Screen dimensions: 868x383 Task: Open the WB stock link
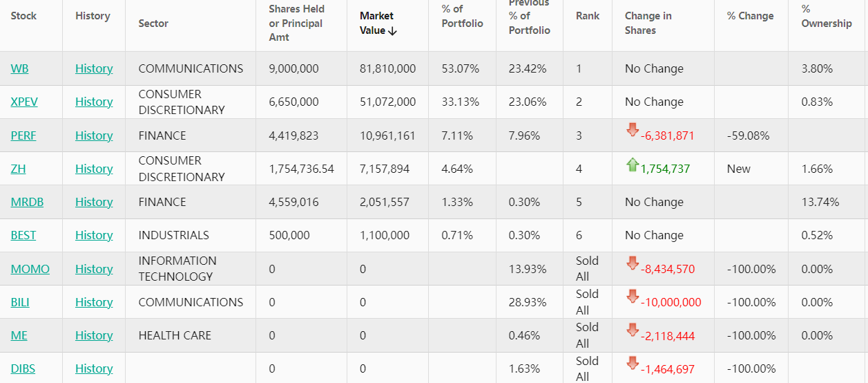coord(19,68)
